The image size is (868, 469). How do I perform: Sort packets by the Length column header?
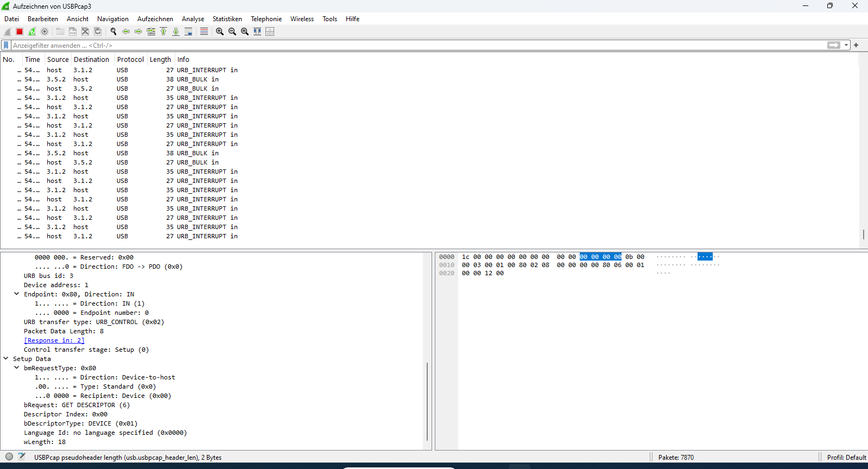[x=160, y=60]
